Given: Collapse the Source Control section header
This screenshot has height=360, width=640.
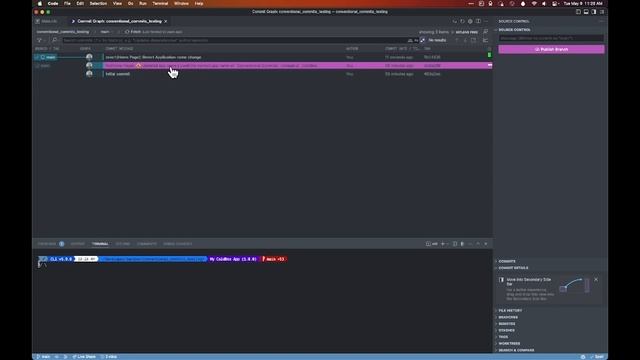Looking at the screenshot, I should 514,30.
